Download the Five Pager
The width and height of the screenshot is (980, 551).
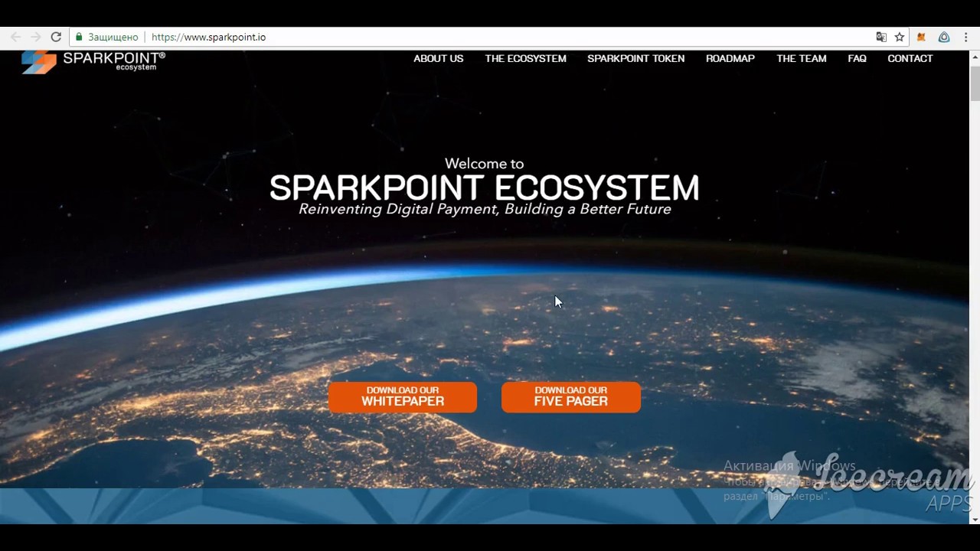(571, 397)
